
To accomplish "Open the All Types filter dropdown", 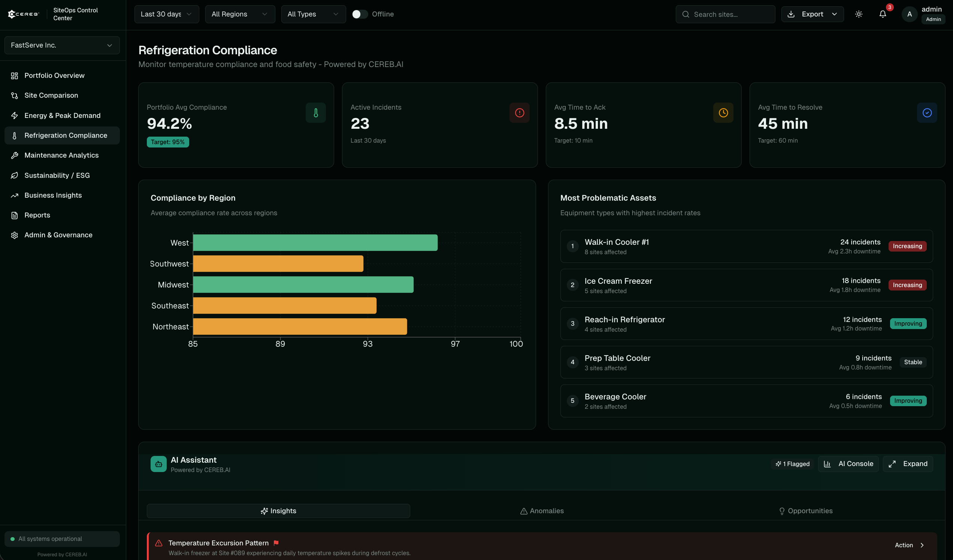I will [313, 14].
